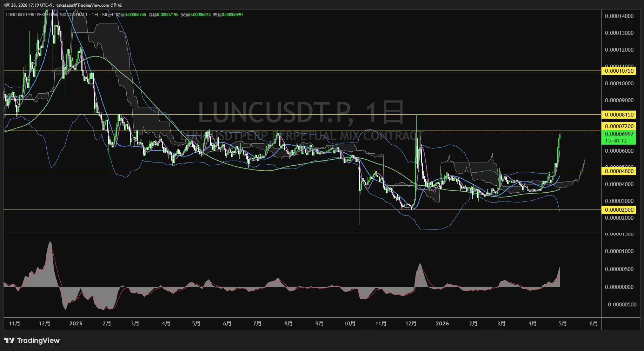Click the 2025 label on time axis

pos(76,324)
